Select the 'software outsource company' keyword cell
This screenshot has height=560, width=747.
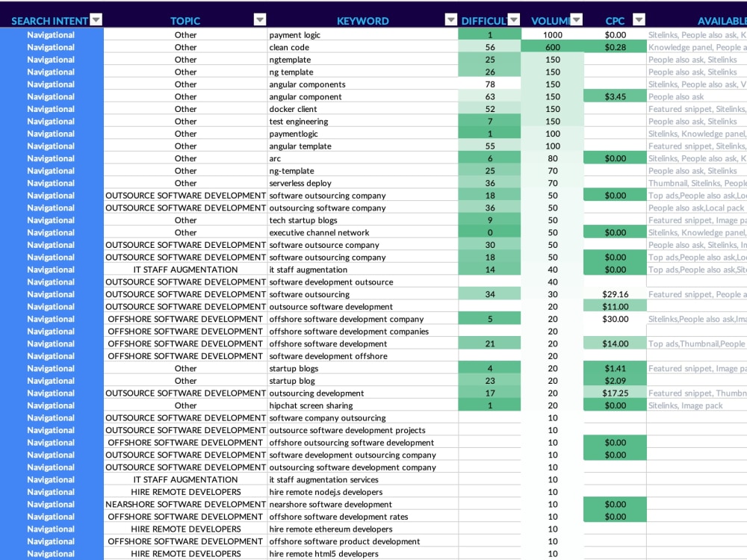[362, 245]
